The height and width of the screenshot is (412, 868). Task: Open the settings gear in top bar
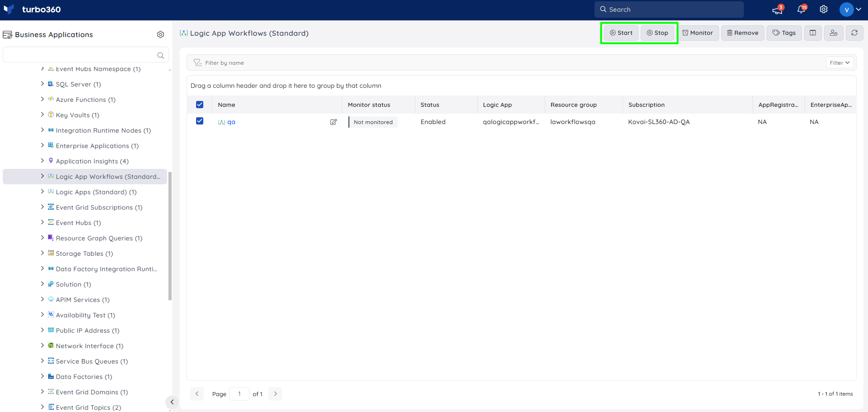[824, 10]
